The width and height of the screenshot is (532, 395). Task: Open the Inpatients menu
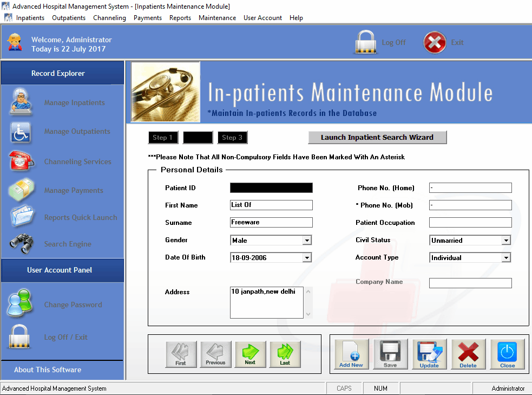(x=30, y=18)
